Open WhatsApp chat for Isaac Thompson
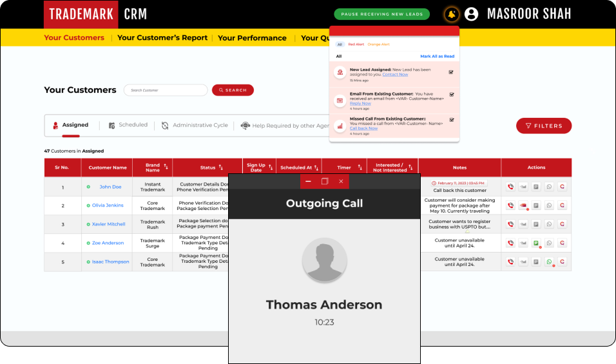This screenshot has height=364, width=616. coord(549,262)
